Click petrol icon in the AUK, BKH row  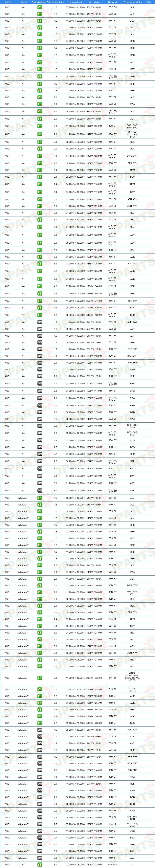40,263
